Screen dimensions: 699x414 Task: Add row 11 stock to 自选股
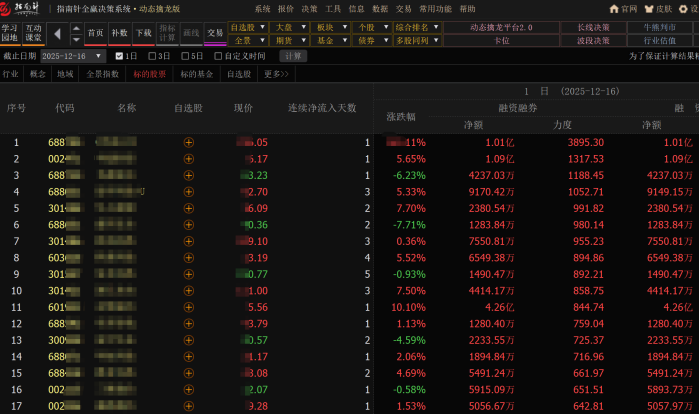click(x=189, y=307)
